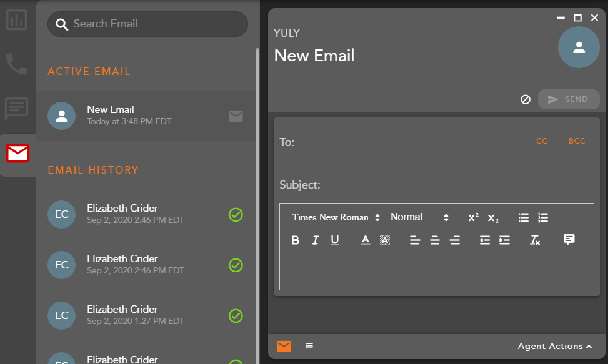Image resolution: width=608 pixels, height=364 pixels.
Task: Toggle bold formatting
Action: tap(296, 240)
